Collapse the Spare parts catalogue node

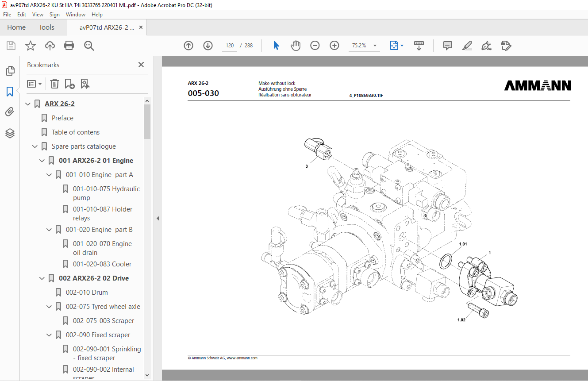[x=35, y=146]
